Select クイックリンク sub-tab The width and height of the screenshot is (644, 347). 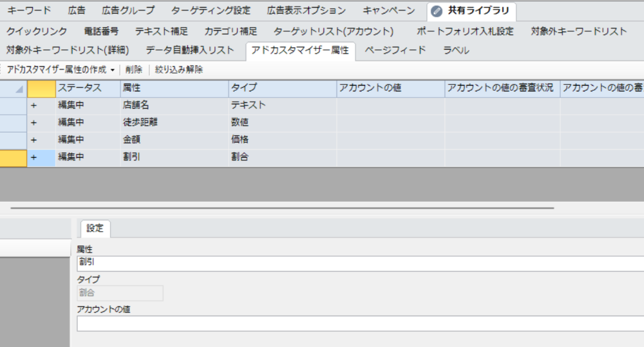point(37,31)
